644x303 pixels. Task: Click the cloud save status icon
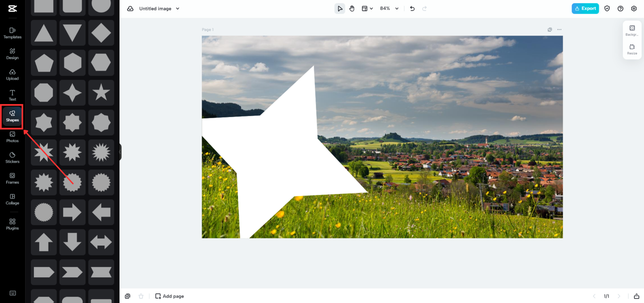coord(130,9)
